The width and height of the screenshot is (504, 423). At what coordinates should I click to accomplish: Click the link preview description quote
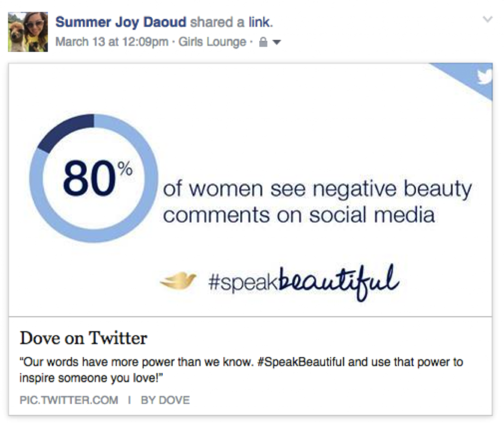(241, 370)
